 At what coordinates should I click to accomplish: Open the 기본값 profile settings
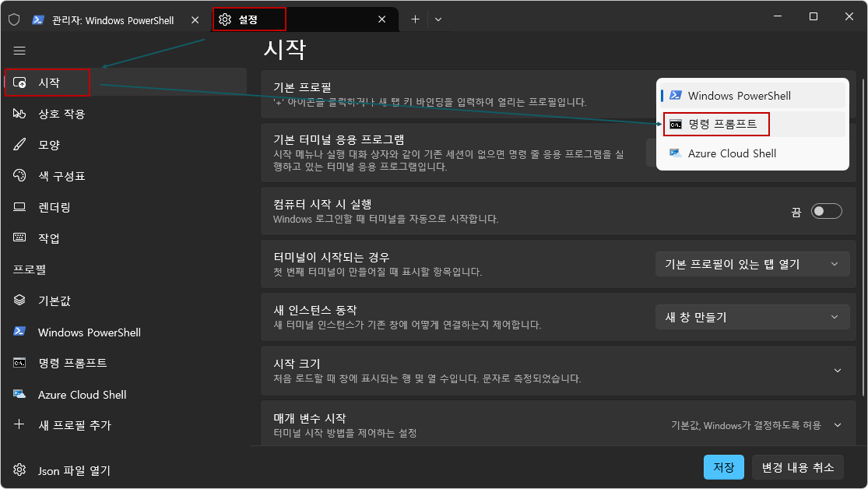click(125, 301)
